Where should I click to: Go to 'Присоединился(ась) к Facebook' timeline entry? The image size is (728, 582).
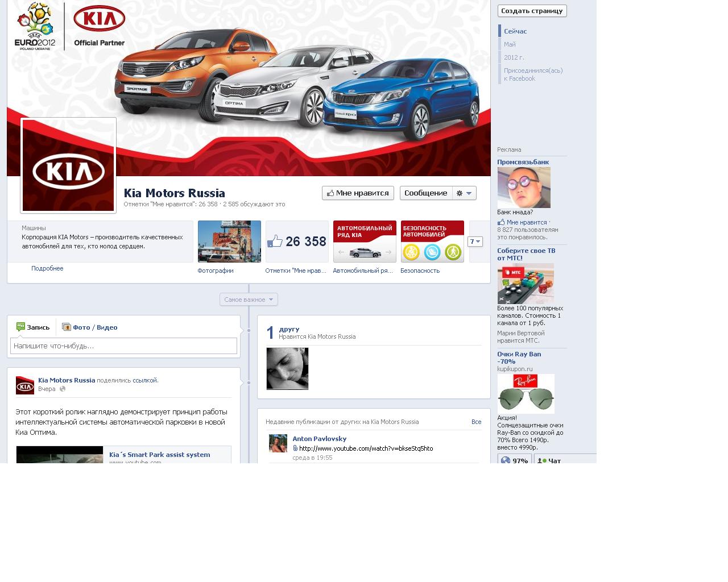533,74
